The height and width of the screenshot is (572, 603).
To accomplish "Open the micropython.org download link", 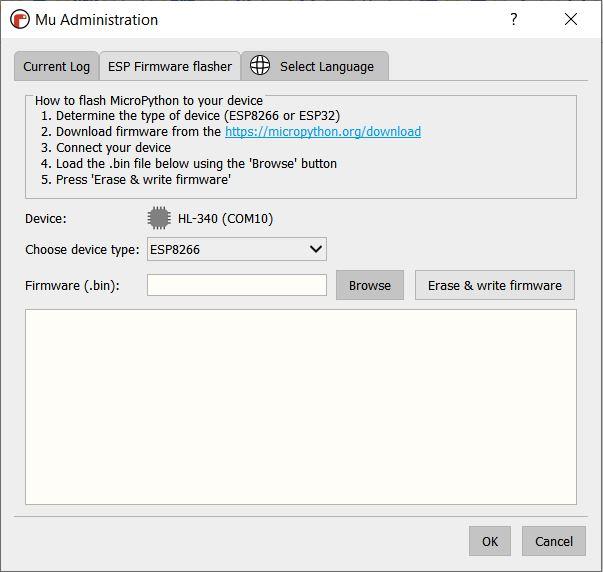I will (x=323, y=131).
